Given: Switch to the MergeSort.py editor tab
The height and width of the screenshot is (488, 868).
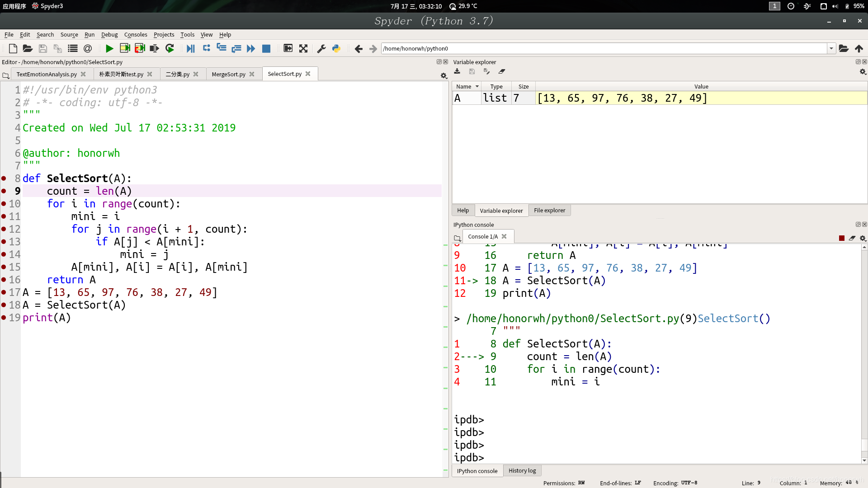Looking at the screenshot, I should pos(228,74).
